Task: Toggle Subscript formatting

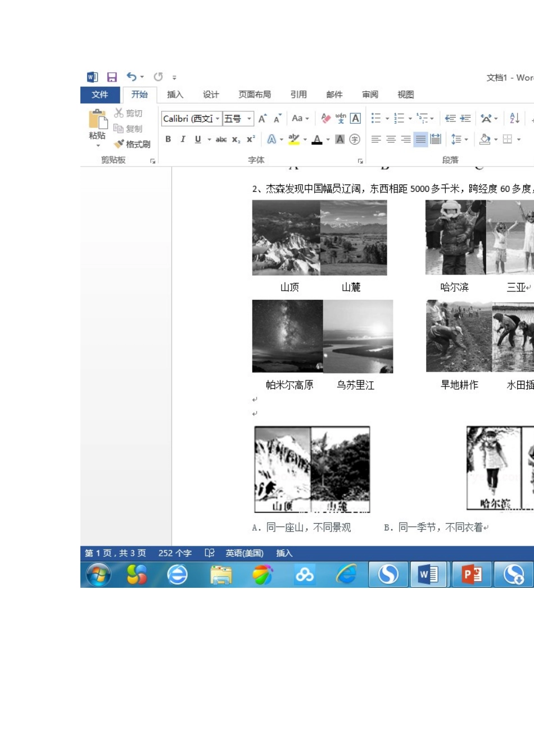Action: (236, 139)
